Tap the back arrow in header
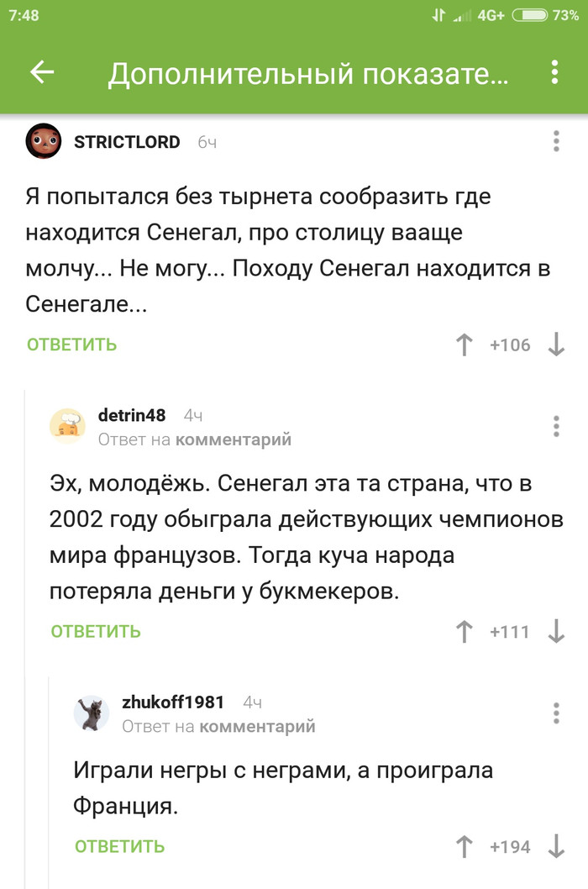 [x=42, y=73]
